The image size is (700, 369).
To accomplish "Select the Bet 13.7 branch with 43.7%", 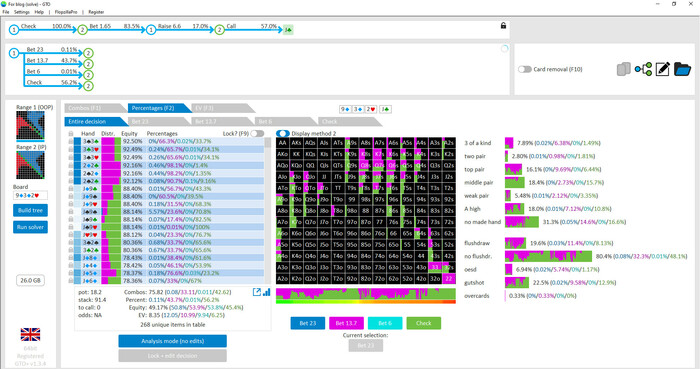I will click(51, 61).
